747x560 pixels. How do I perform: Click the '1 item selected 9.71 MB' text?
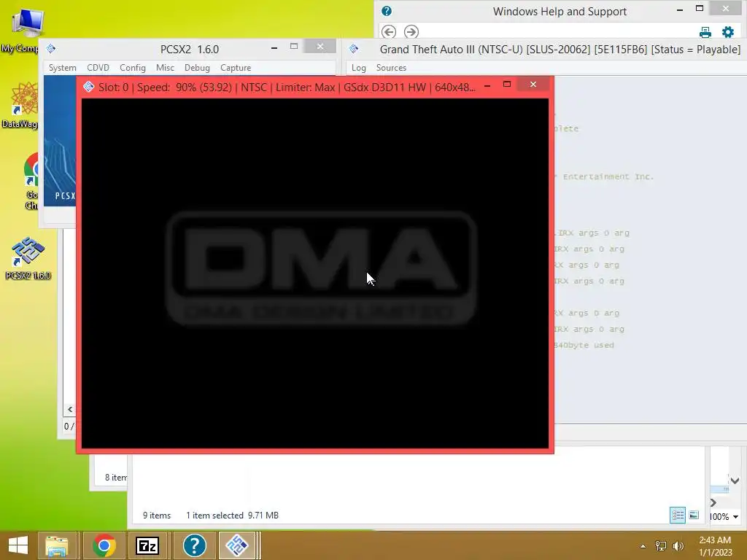[232, 516]
